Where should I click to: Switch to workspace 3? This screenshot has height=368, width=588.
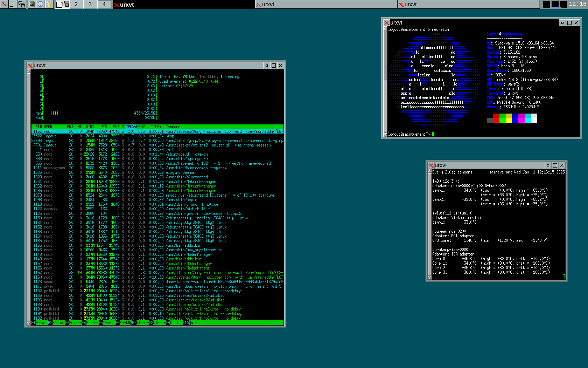coord(90,4)
